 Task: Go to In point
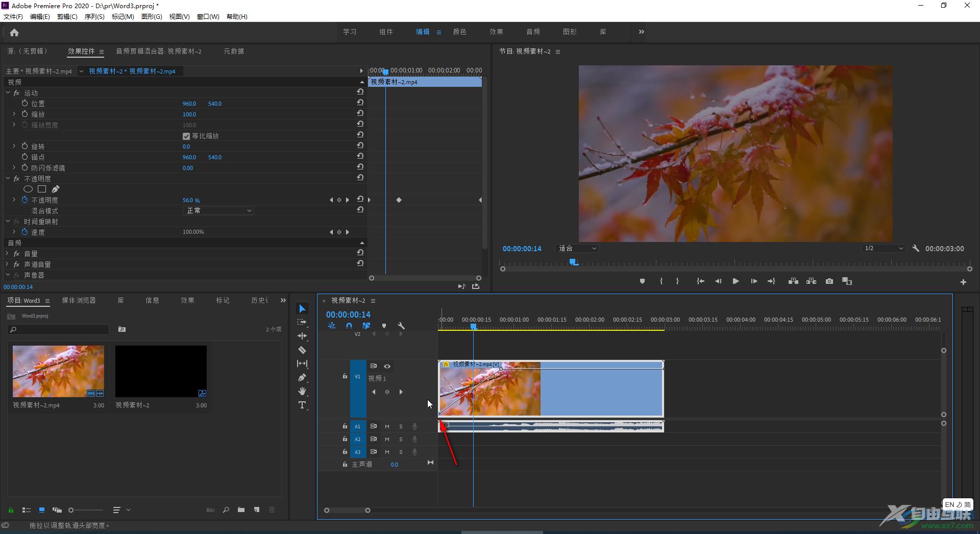click(x=700, y=281)
